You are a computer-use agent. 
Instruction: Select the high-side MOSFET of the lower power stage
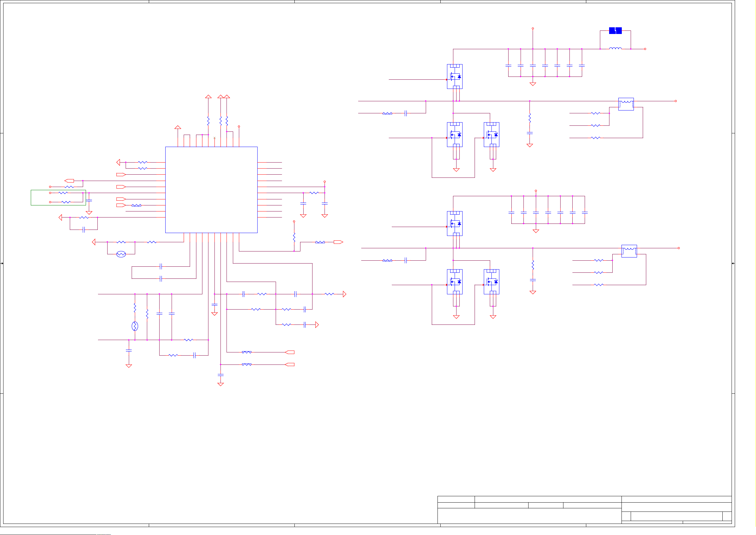[x=455, y=224]
